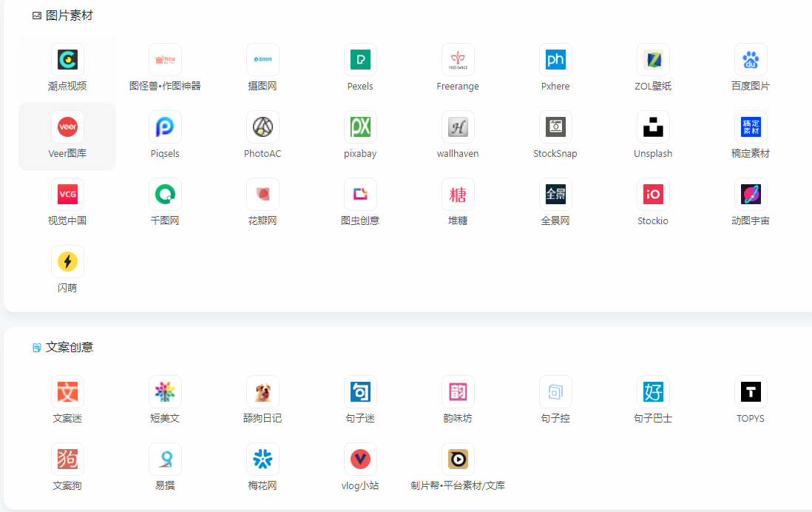Open the 千图网 icon

[x=165, y=195]
